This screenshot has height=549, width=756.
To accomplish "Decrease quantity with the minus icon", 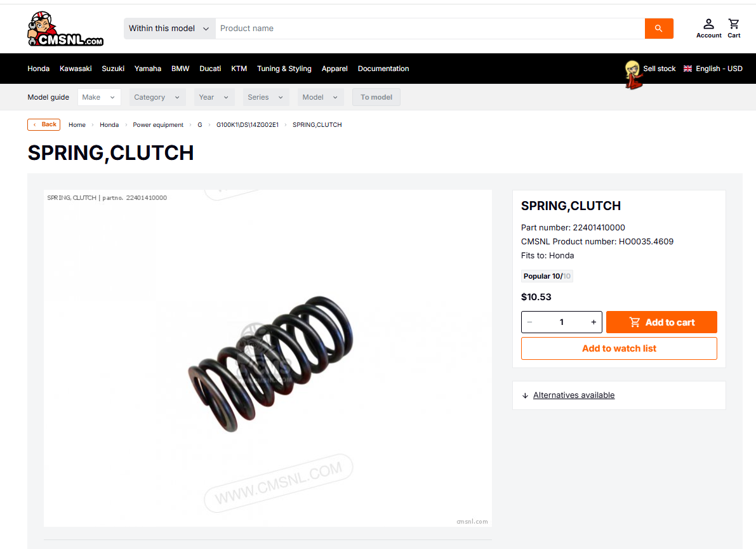I will (x=530, y=322).
